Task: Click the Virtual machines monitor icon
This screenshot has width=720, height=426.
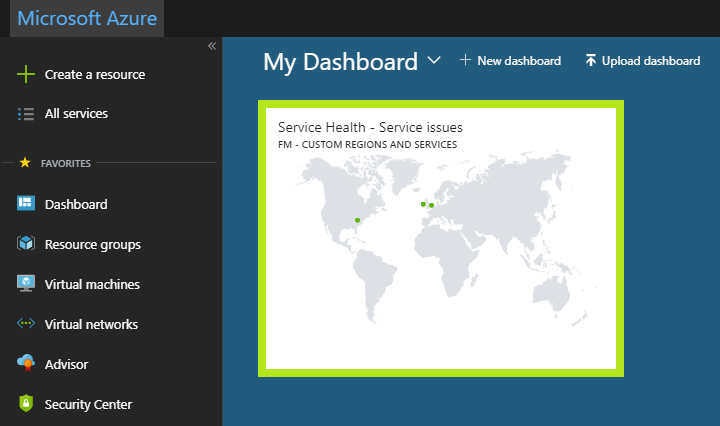Action: coord(26,283)
